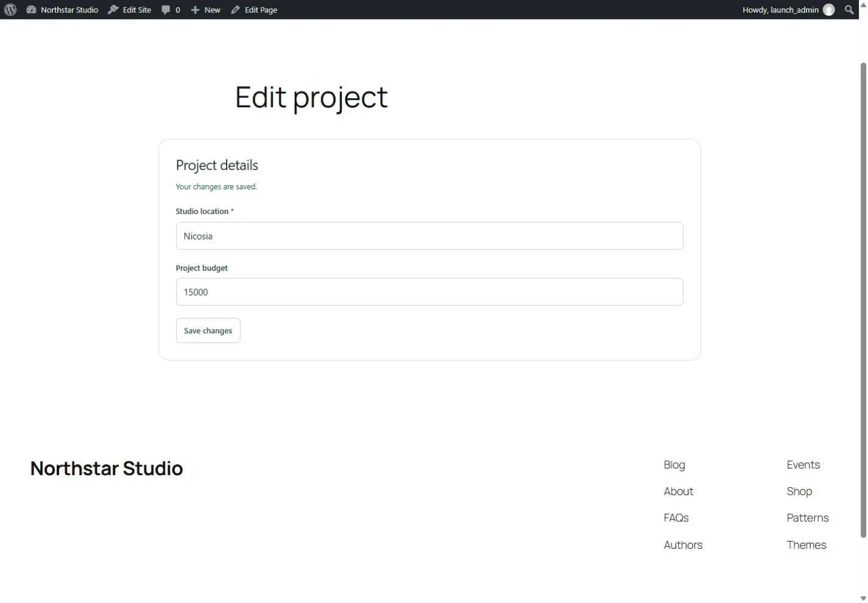Focus the Studio location input field
Viewport: 868px width, 603px height.
tap(429, 236)
